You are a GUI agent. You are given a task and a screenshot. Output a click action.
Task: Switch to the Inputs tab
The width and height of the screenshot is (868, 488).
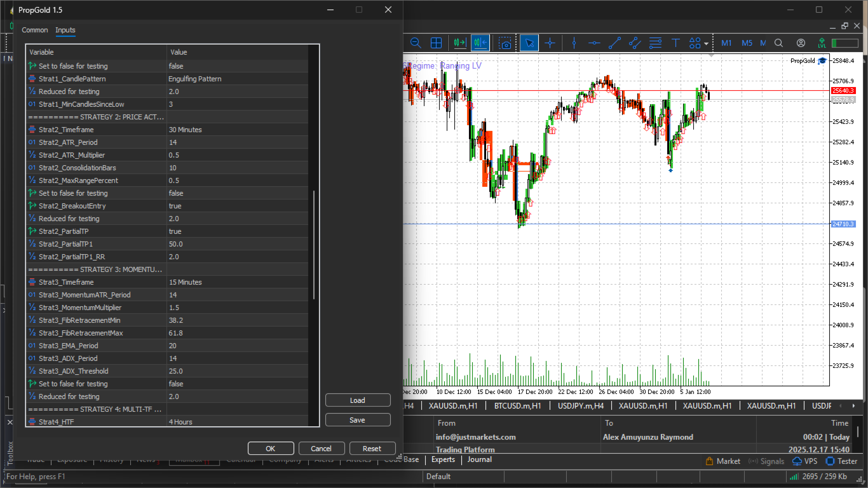65,30
